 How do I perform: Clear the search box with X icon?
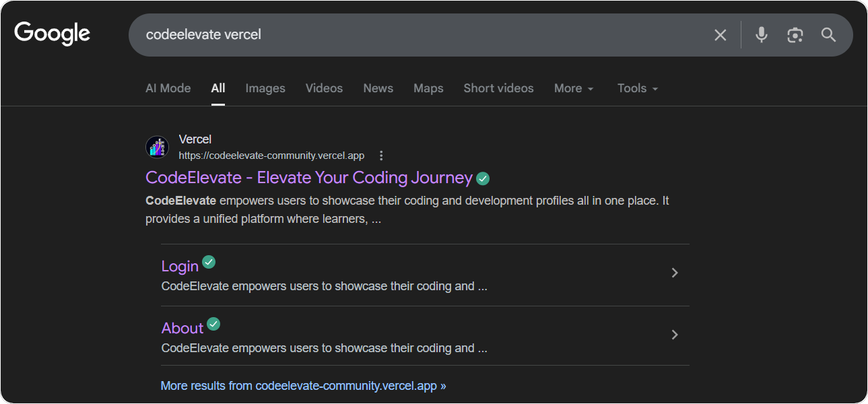721,35
